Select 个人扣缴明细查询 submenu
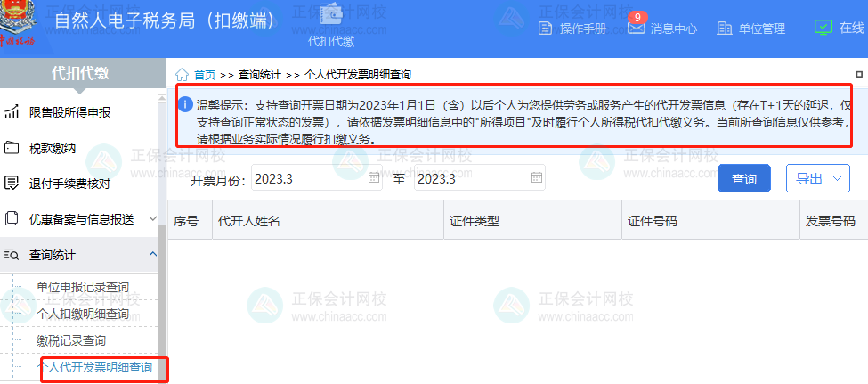Screen dimensions: 868x384 (x=83, y=315)
